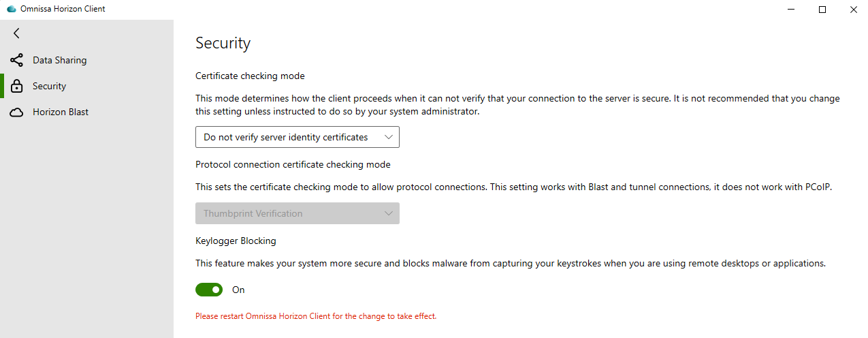Image resolution: width=868 pixels, height=338 pixels.
Task: Select the Security sidebar item
Action: pyautogui.click(x=86, y=86)
